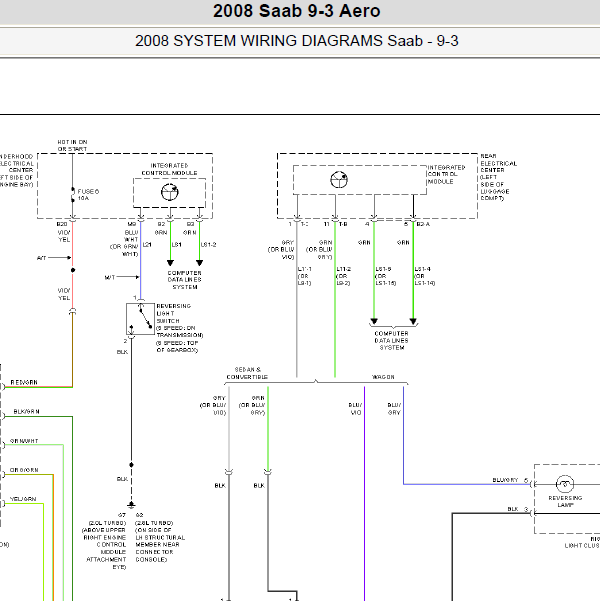Click the 'RED/GRN' wire label
600x601 pixels.
coord(24,382)
